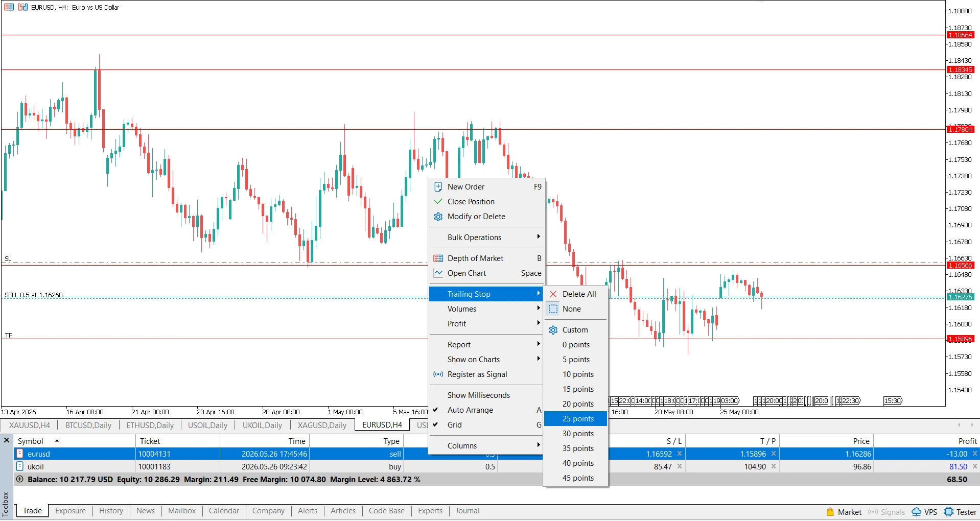
Task: Open the Calendar tab
Action: pyautogui.click(x=224, y=511)
